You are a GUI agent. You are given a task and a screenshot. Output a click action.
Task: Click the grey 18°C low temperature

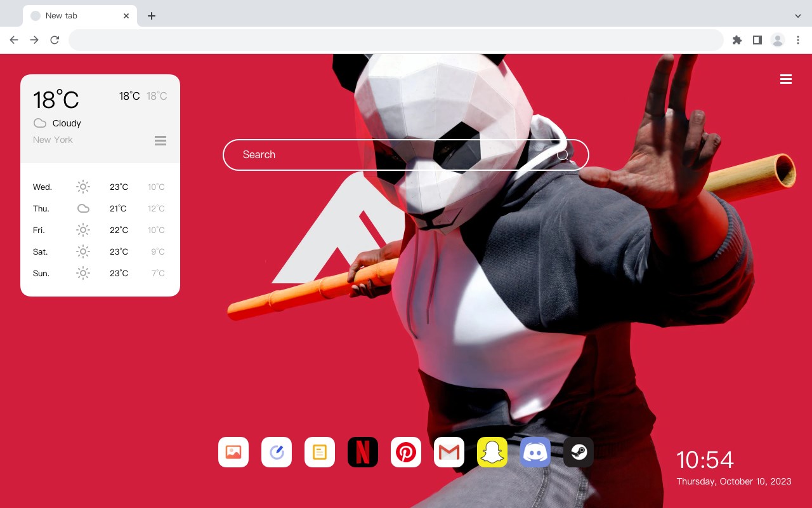157,96
